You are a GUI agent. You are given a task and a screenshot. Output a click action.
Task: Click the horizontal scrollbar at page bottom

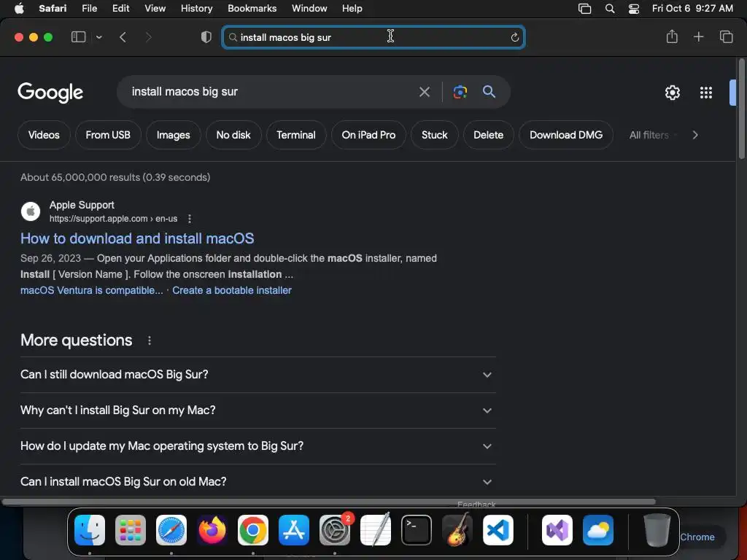(x=329, y=502)
